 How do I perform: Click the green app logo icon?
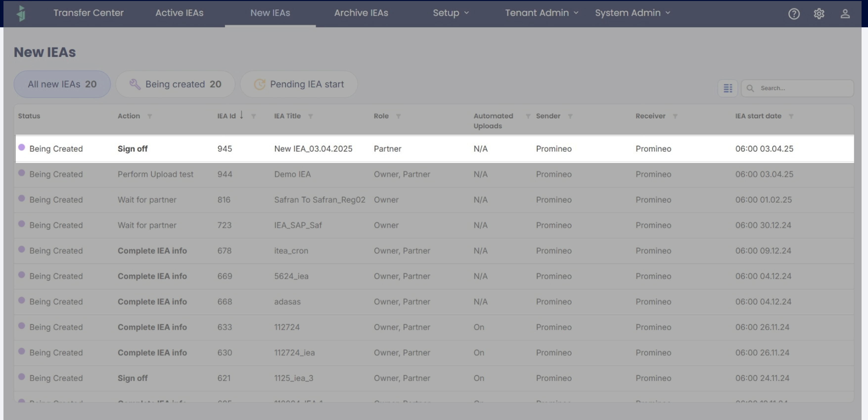[21, 13]
